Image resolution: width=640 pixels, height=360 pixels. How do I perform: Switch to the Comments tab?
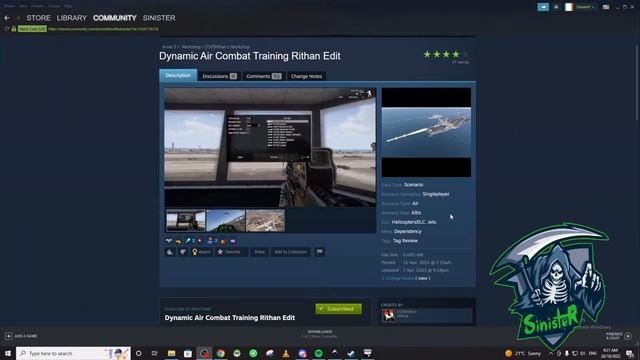[263, 76]
